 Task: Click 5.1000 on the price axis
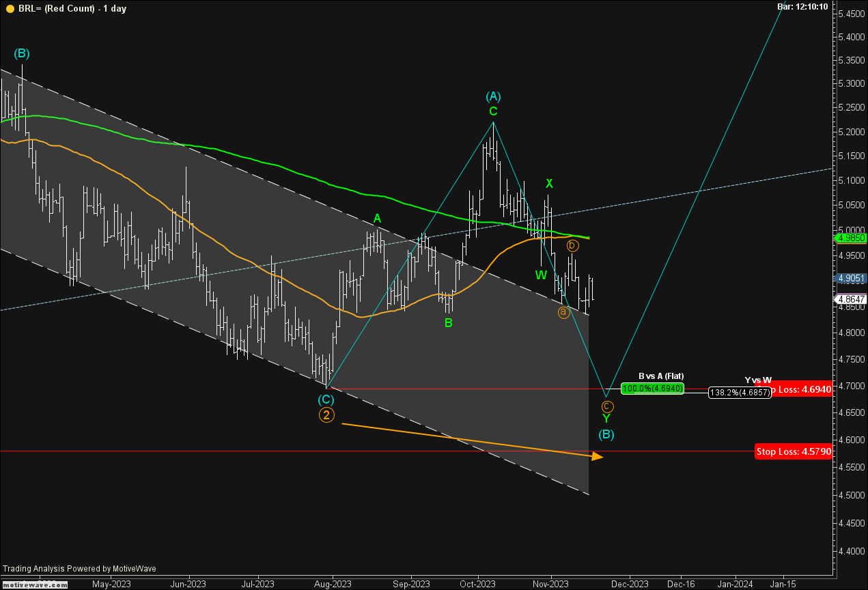tap(851, 181)
